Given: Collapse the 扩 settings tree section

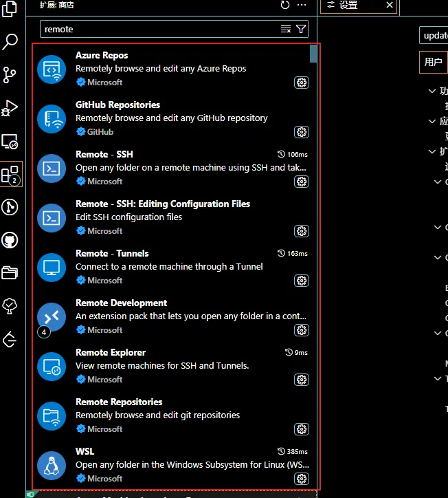Looking at the screenshot, I should click(x=432, y=151).
